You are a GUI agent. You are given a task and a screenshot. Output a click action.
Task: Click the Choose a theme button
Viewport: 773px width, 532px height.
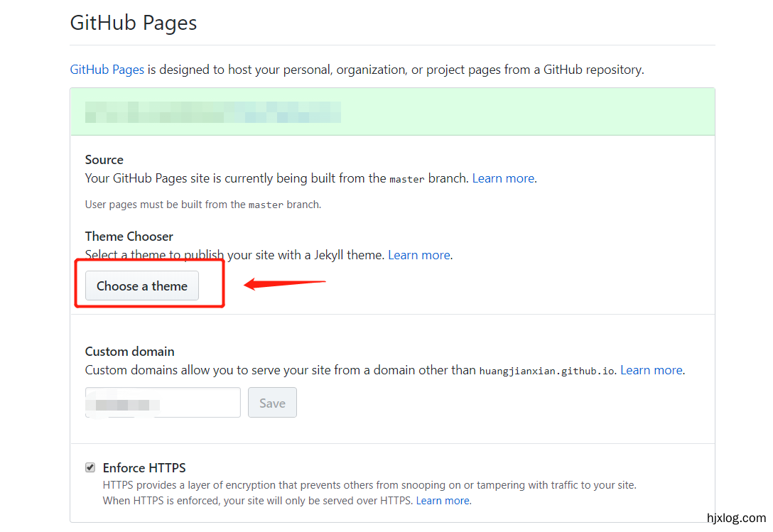[x=142, y=286]
